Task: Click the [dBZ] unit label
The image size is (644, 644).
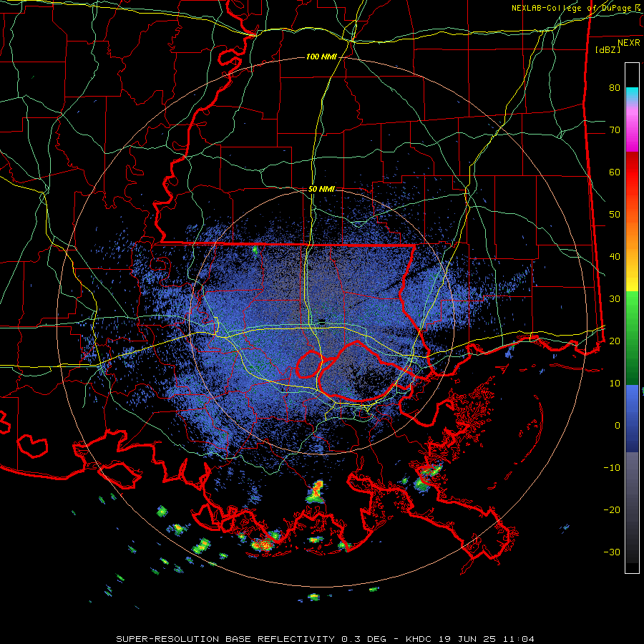Action: pos(608,49)
